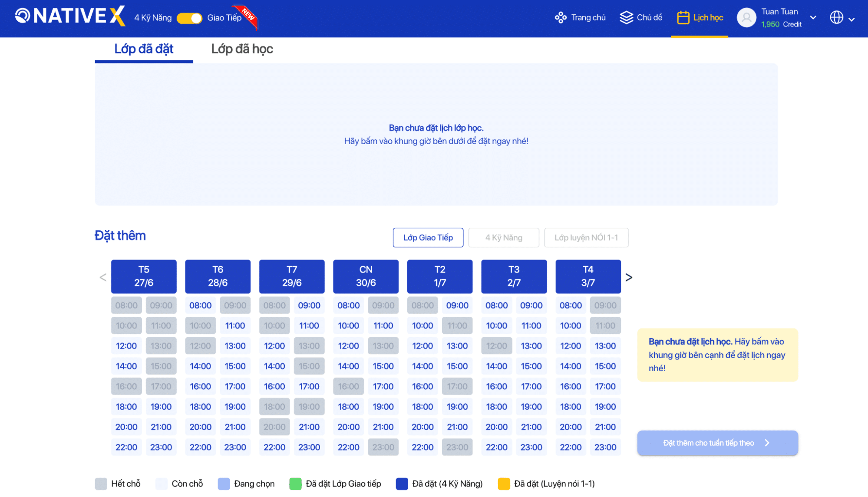Click the user avatar icon

[746, 18]
